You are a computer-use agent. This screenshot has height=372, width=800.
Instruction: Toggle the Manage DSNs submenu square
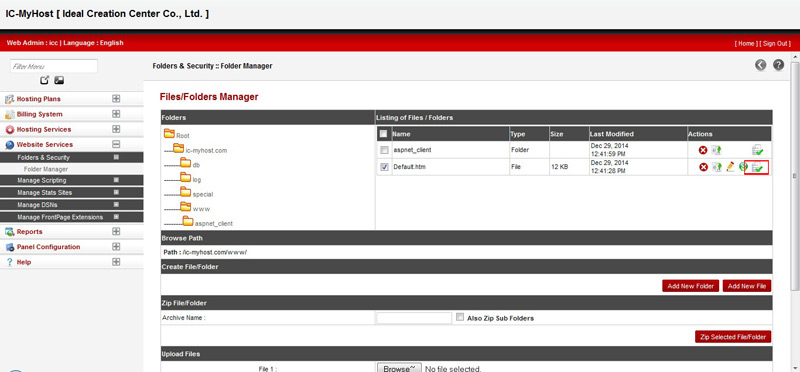coord(116,205)
